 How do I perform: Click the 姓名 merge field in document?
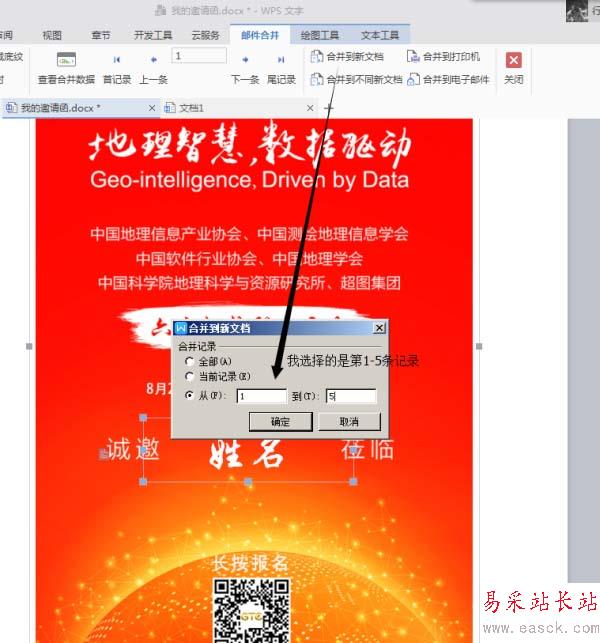[246, 454]
